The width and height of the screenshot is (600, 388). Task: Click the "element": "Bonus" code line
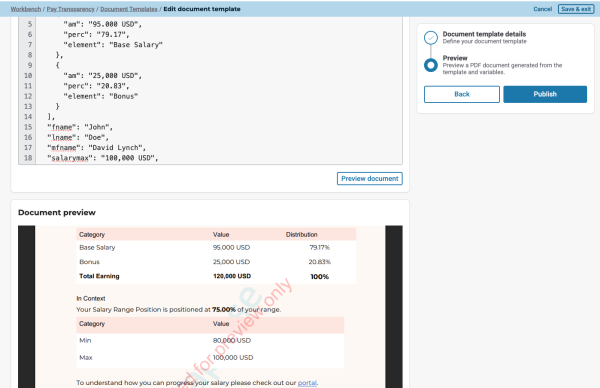101,96
